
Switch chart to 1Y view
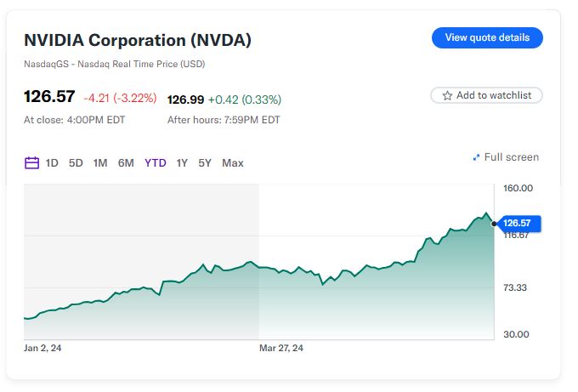182,163
